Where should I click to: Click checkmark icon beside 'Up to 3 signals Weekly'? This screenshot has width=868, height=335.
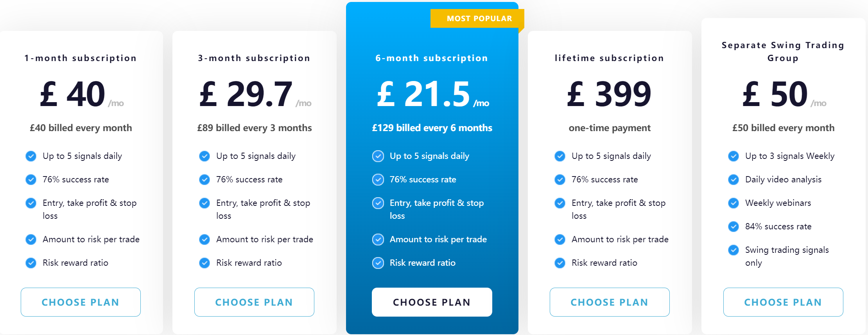(x=733, y=156)
